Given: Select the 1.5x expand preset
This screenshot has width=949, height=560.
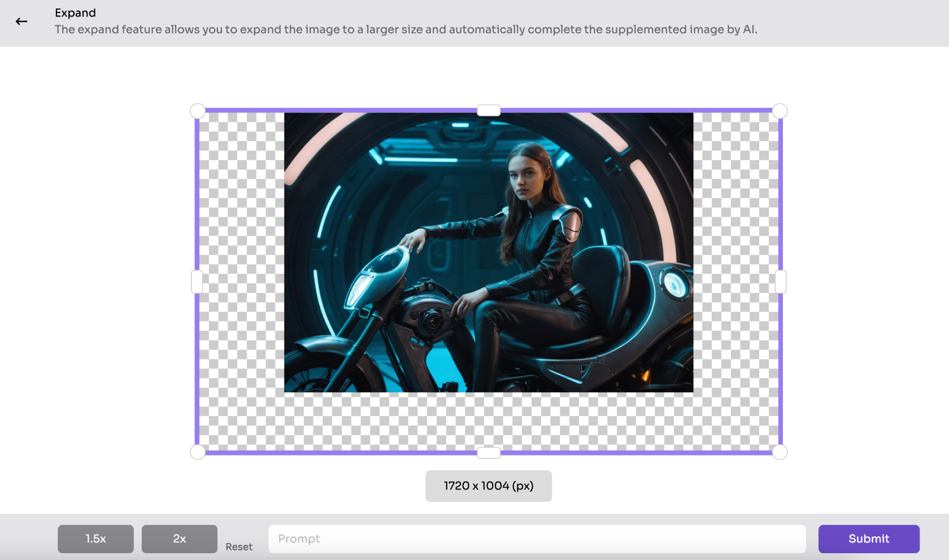Looking at the screenshot, I should pyautogui.click(x=95, y=539).
